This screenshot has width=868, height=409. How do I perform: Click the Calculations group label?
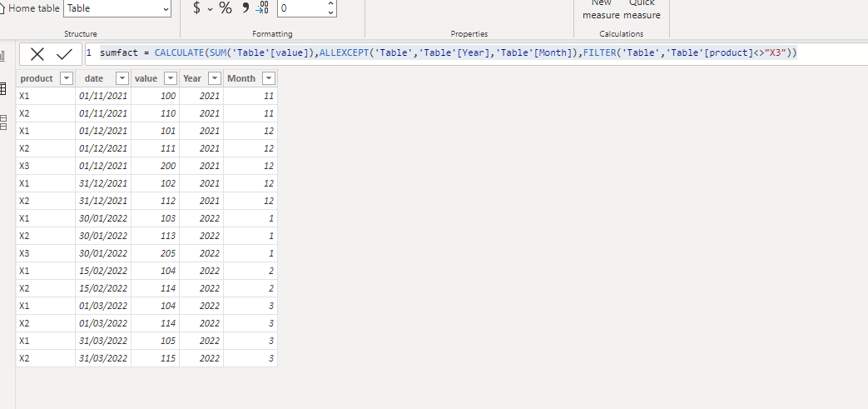(x=621, y=34)
